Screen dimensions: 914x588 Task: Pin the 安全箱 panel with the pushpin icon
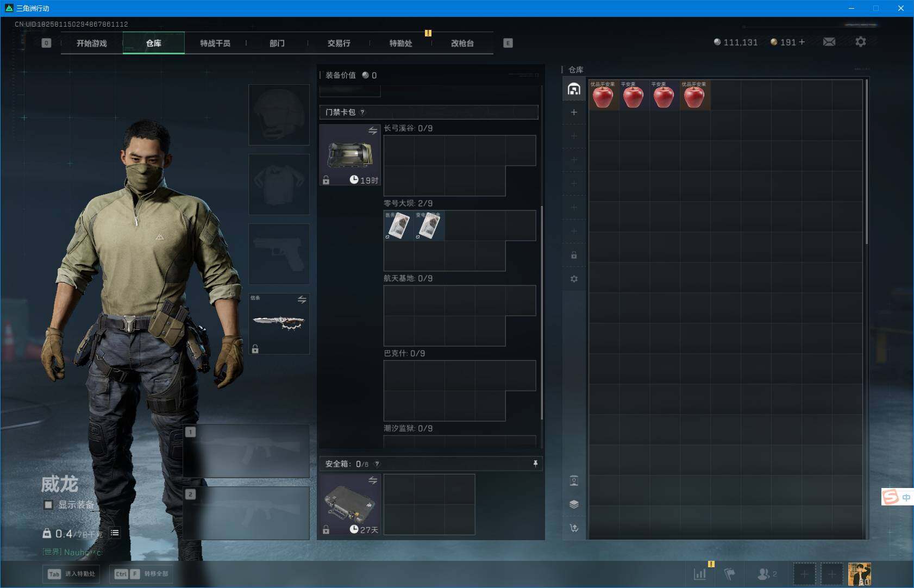[x=535, y=464]
